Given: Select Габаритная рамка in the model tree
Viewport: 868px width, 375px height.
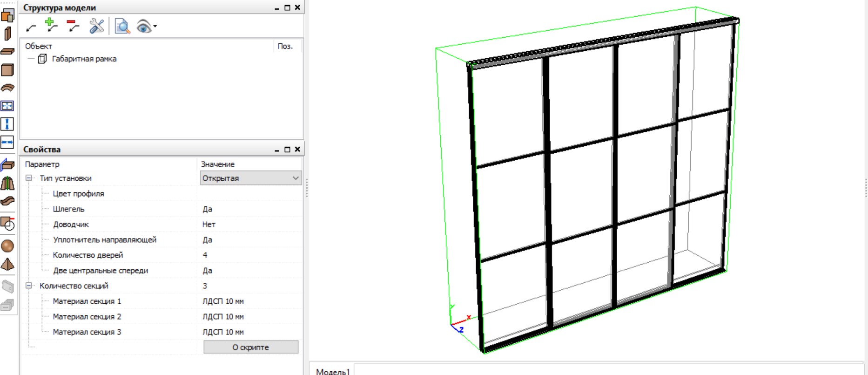Looking at the screenshot, I should (84, 59).
